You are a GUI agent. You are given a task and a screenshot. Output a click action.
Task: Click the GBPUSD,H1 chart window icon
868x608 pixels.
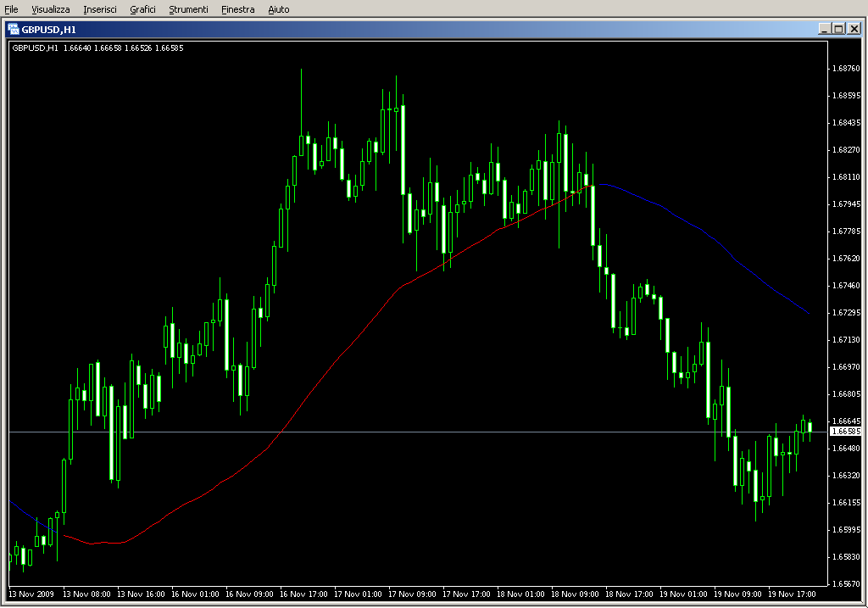point(14,29)
